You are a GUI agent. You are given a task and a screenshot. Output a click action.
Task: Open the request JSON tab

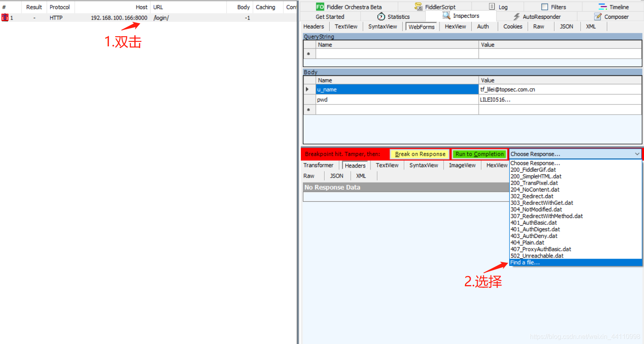566,26
